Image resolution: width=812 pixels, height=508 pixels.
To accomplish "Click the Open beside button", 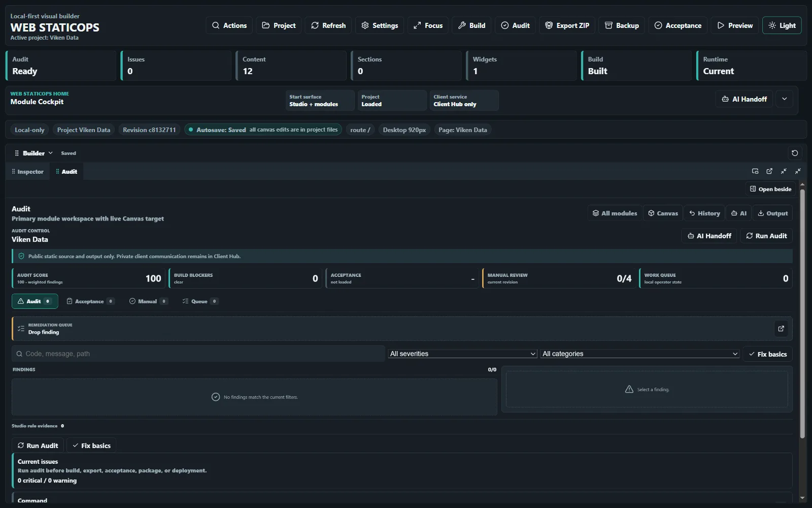I will [770, 189].
